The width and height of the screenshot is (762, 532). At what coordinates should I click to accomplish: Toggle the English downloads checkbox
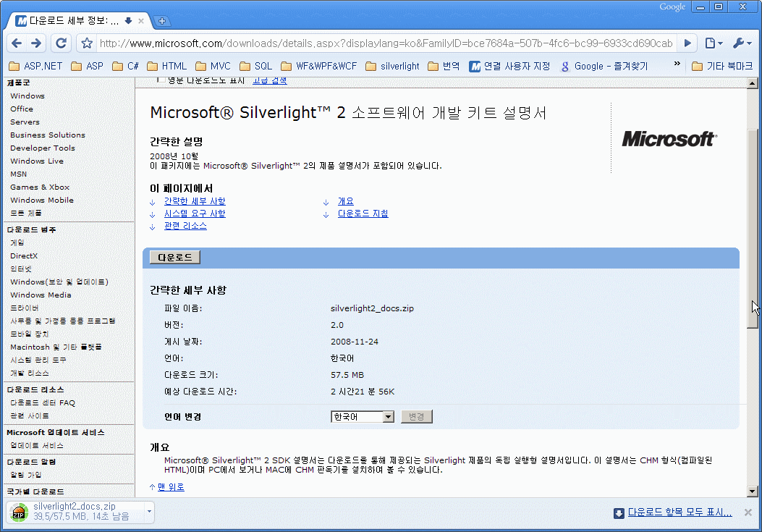click(161, 80)
